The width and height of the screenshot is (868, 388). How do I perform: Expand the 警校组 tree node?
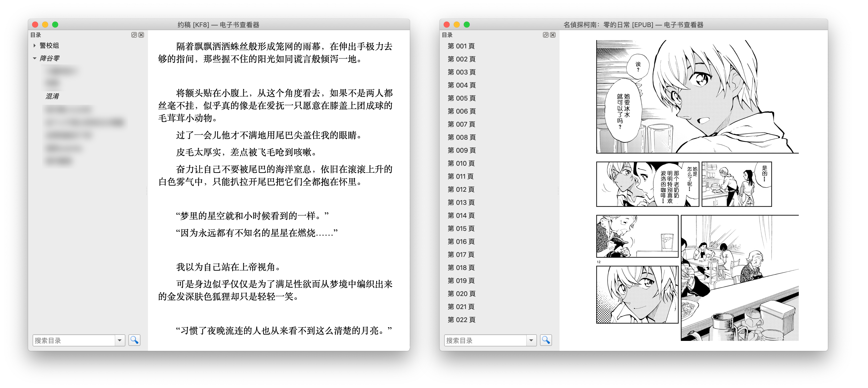[x=34, y=45]
